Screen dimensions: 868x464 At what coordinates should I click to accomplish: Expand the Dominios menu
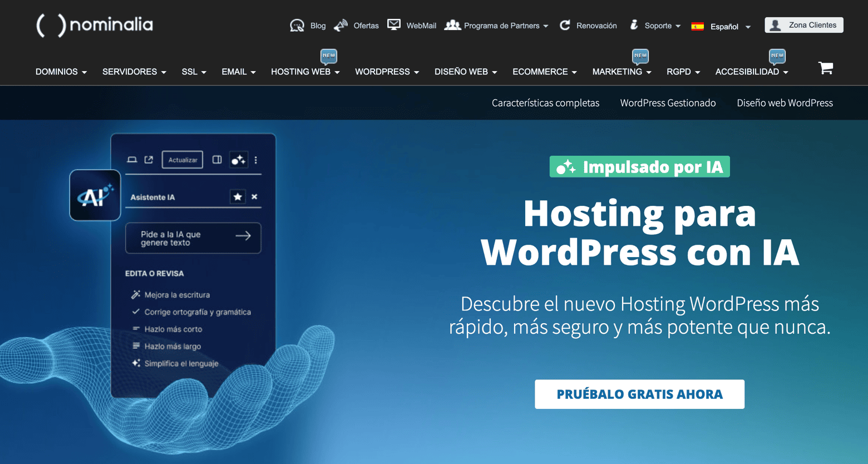(61, 72)
